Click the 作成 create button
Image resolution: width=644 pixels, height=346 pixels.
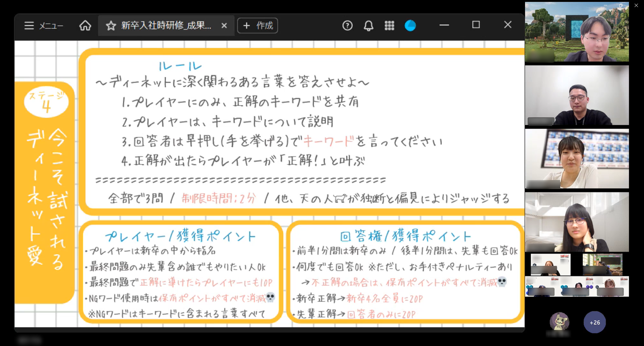pyautogui.click(x=258, y=25)
